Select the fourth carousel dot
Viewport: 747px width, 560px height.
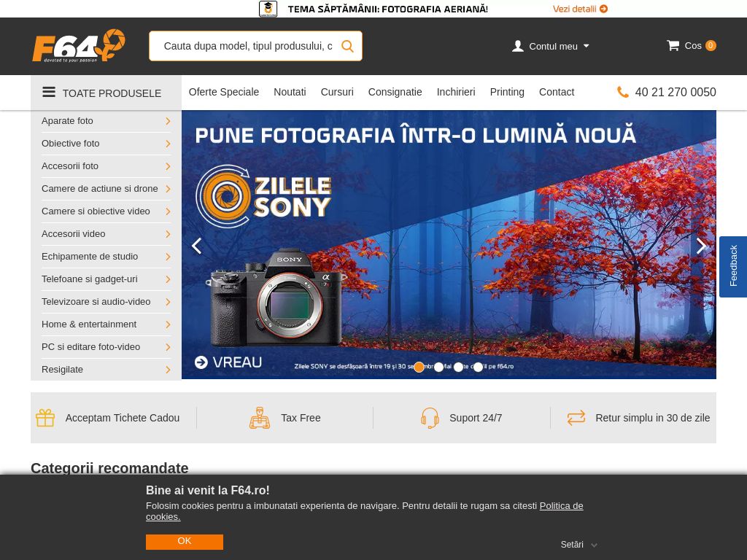pos(478,367)
